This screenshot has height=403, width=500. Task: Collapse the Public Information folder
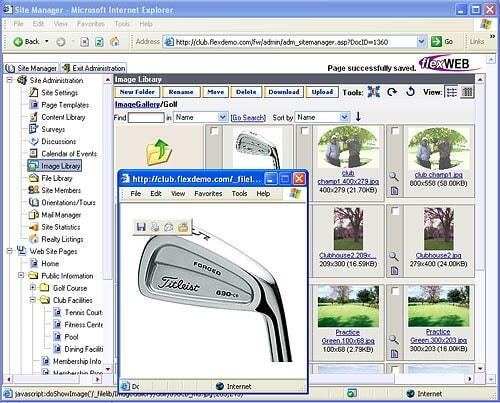[x=21, y=275]
